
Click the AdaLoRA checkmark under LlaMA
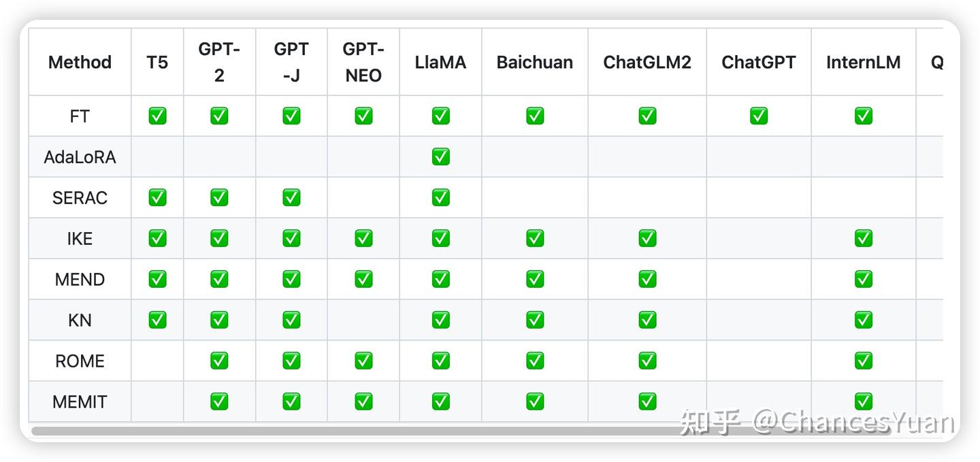(440, 157)
